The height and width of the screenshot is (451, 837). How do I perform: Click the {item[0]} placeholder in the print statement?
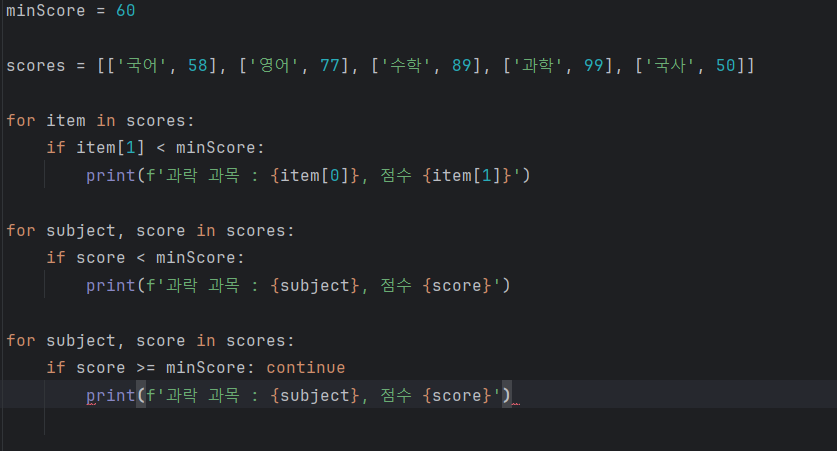point(315,176)
